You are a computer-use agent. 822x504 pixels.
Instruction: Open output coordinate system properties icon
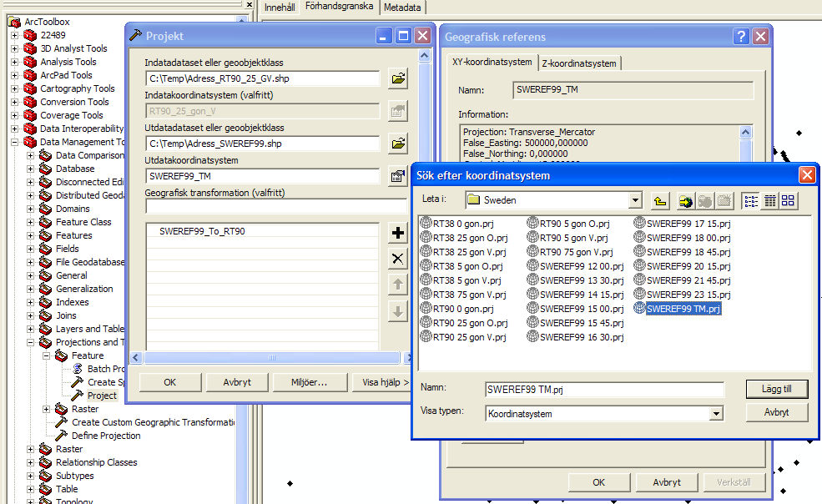click(398, 176)
